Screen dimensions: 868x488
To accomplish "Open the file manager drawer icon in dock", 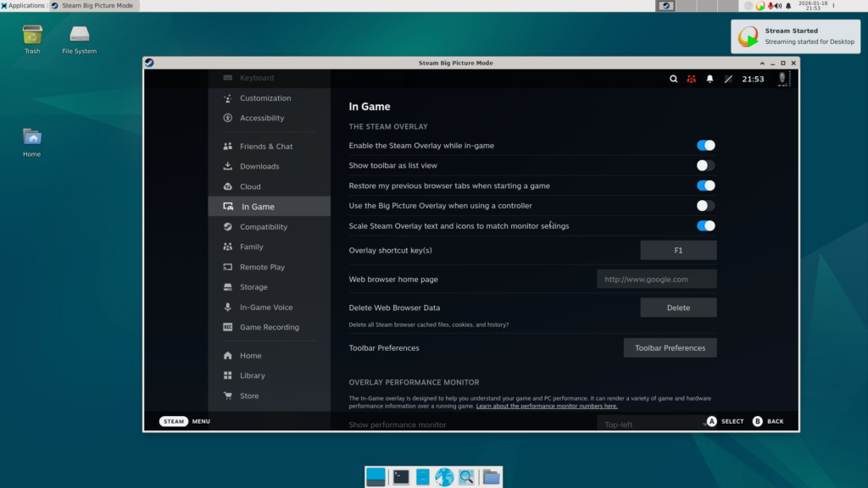I will (x=422, y=477).
